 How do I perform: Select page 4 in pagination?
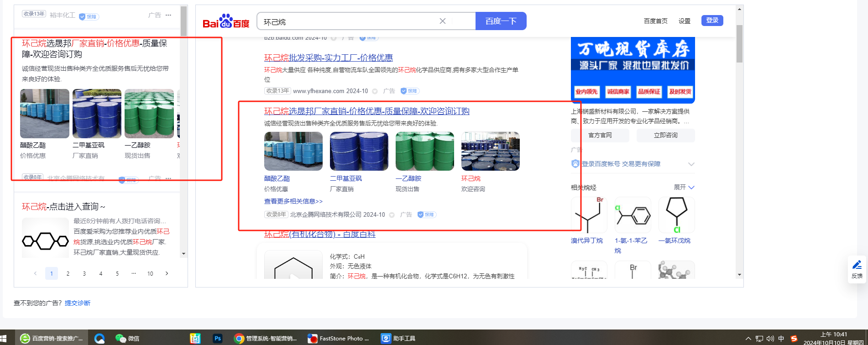[x=101, y=273]
